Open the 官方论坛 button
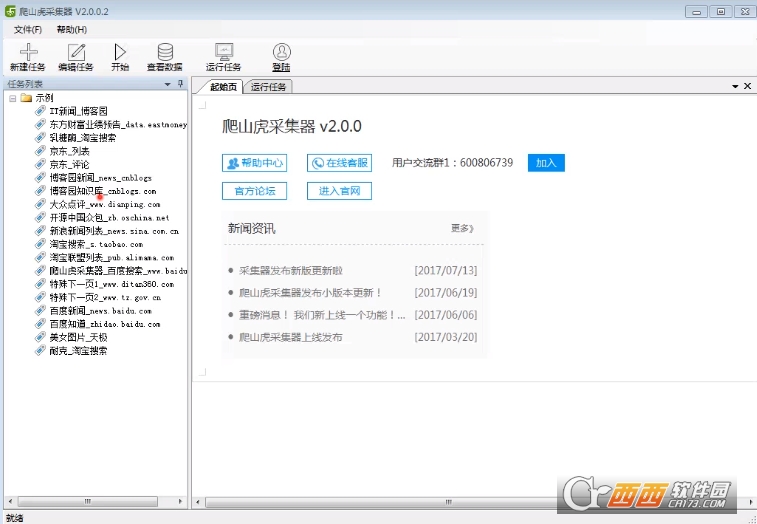The width and height of the screenshot is (757, 524). [254, 191]
